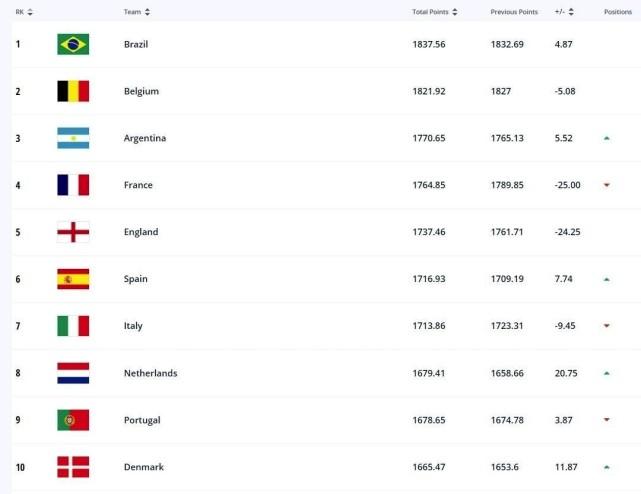Sort table by RK column
This screenshot has width=641, height=494.
coord(24,12)
